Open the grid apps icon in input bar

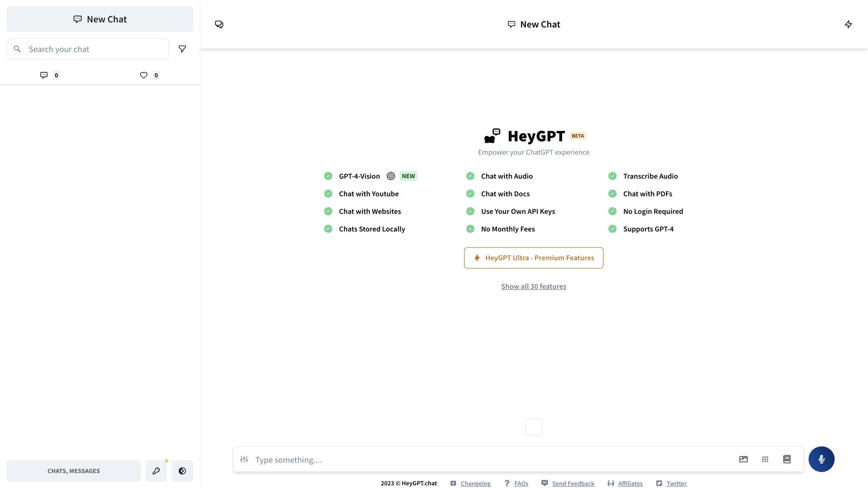765,459
